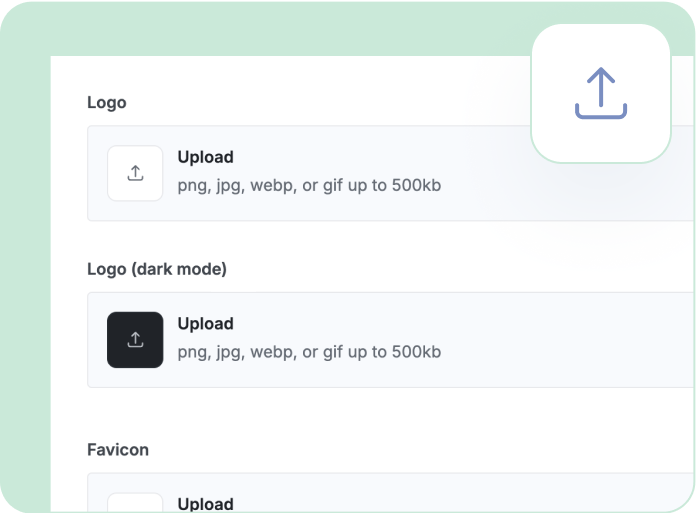Select the Favicon field label
Image resolution: width=696 pixels, height=513 pixels.
tap(118, 450)
